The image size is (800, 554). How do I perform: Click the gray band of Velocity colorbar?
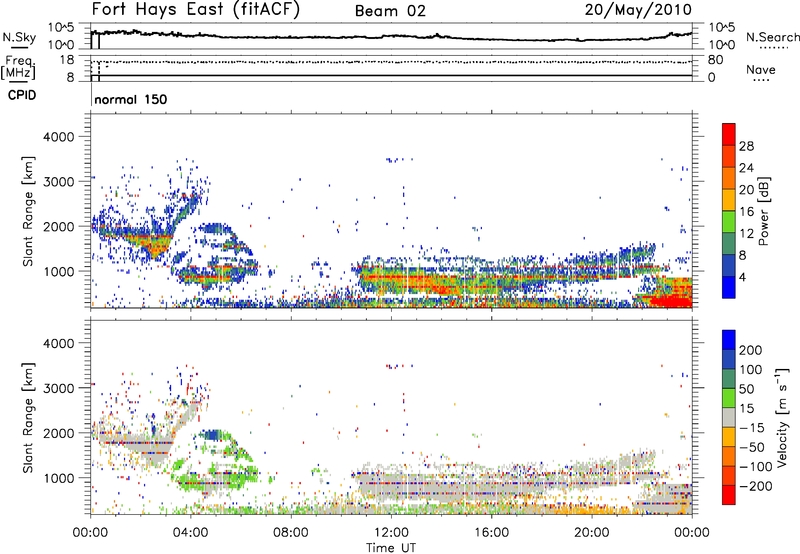729,417
